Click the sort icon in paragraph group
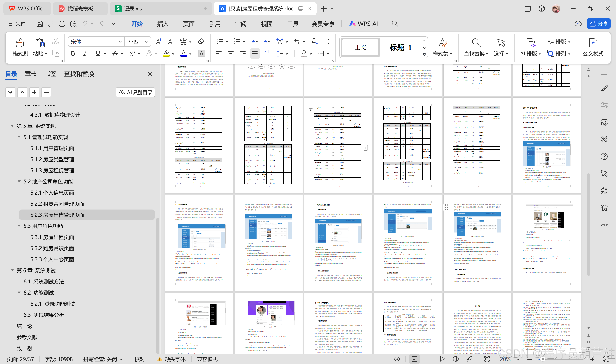The height and width of the screenshot is (364, 616). coord(315,41)
